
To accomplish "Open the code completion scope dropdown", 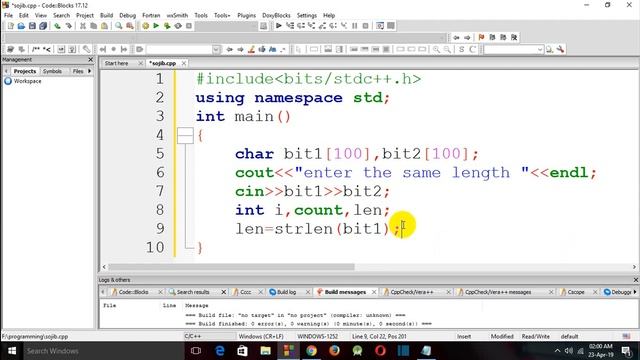I will tap(216, 49).
